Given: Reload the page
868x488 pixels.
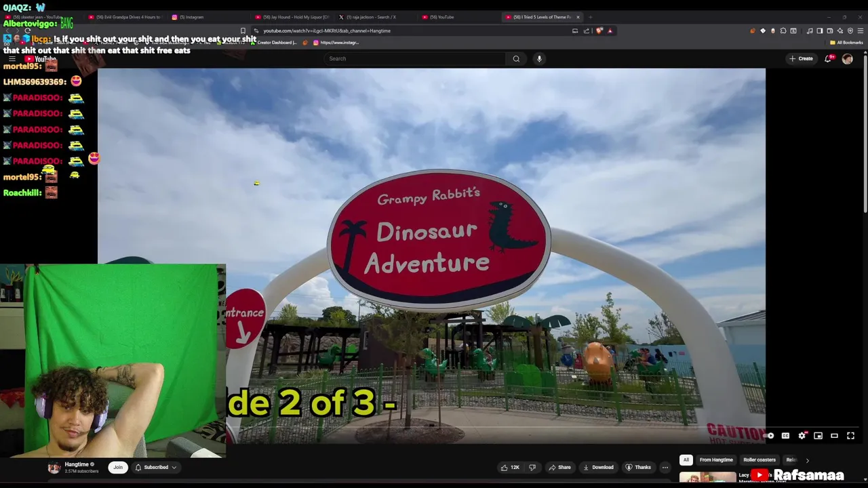Looking at the screenshot, I should [27, 30].
